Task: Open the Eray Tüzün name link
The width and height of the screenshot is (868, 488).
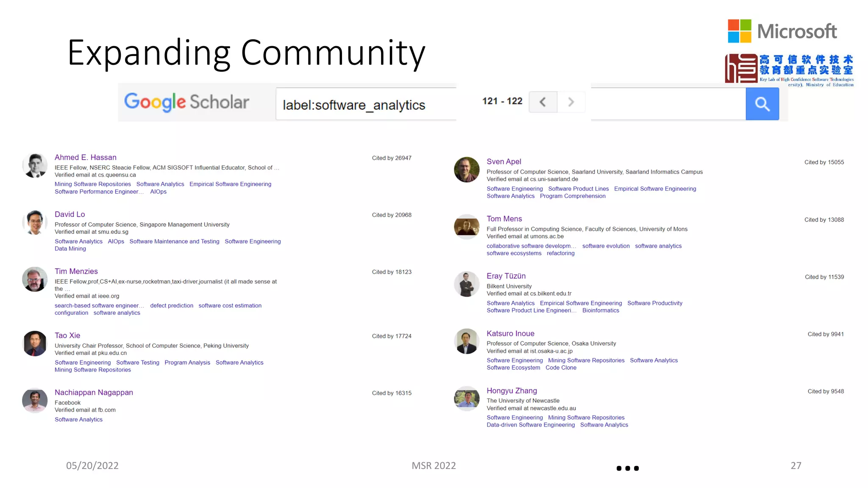Action: pos(506,276)
